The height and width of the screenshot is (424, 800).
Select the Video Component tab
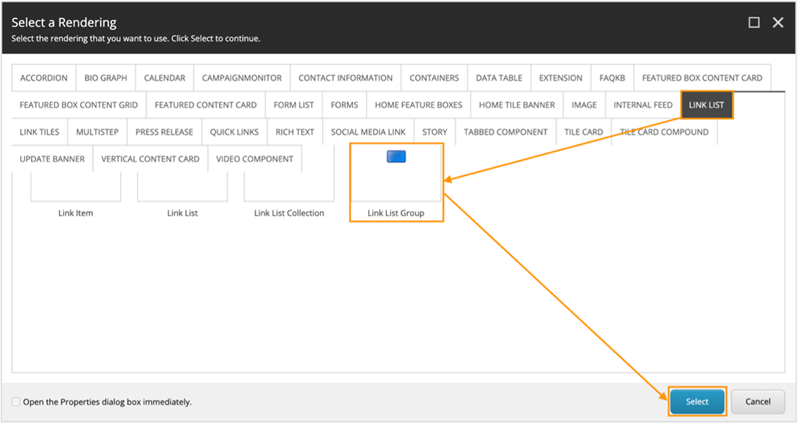[x=255, y=159]
